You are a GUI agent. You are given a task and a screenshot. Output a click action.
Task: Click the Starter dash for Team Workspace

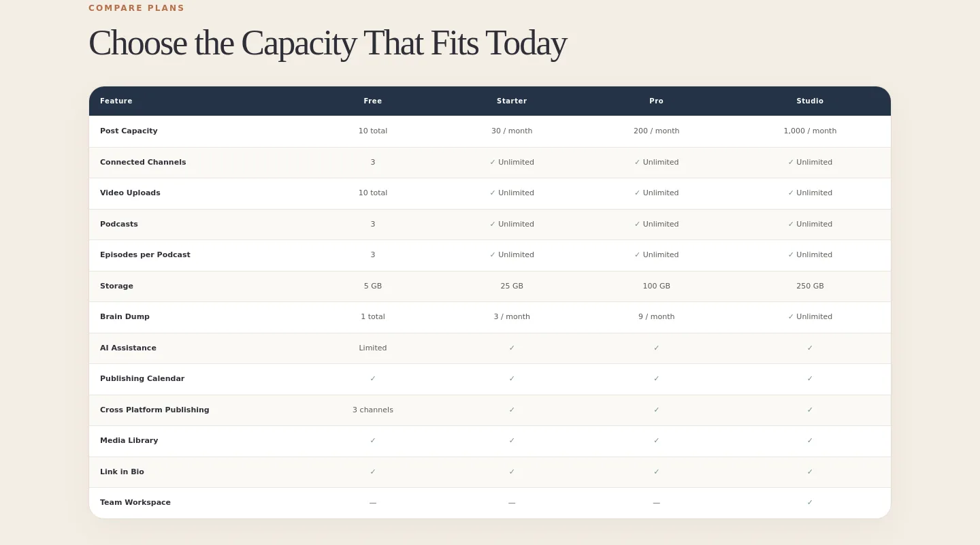point(512,503)
